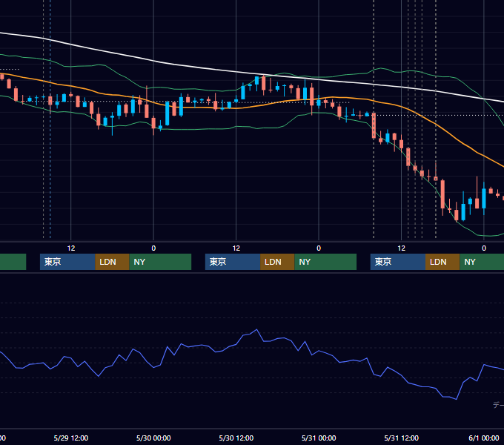Click the LDN session block on 5/30
The width and height of the screenshot is (504, 445).
(x=277, y=262)
